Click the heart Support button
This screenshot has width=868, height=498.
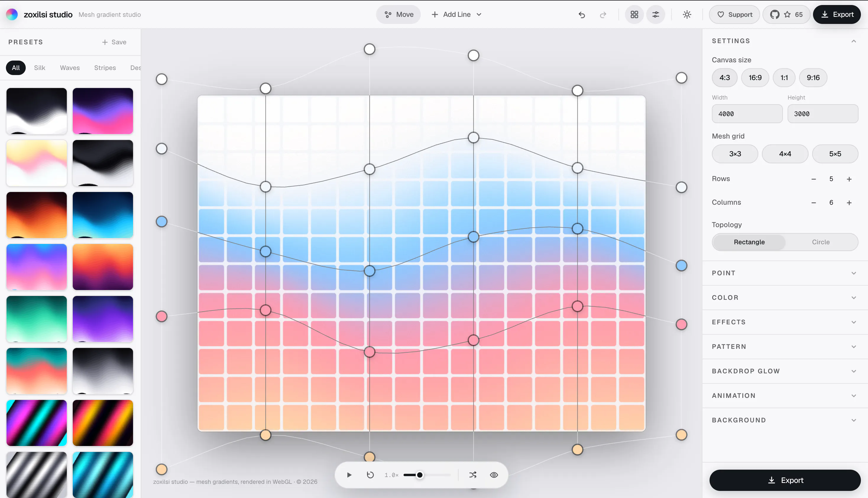coord(734,14)
